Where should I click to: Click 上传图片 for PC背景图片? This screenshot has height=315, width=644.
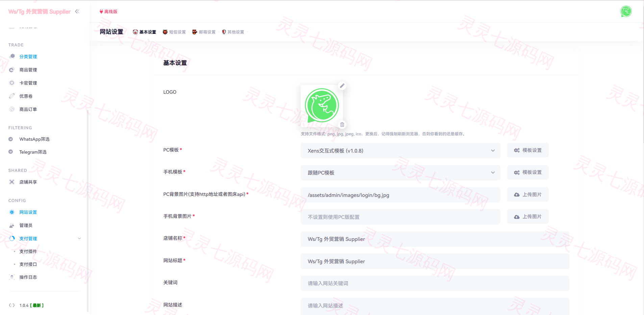pyautogui.click(x=528, y=195)
